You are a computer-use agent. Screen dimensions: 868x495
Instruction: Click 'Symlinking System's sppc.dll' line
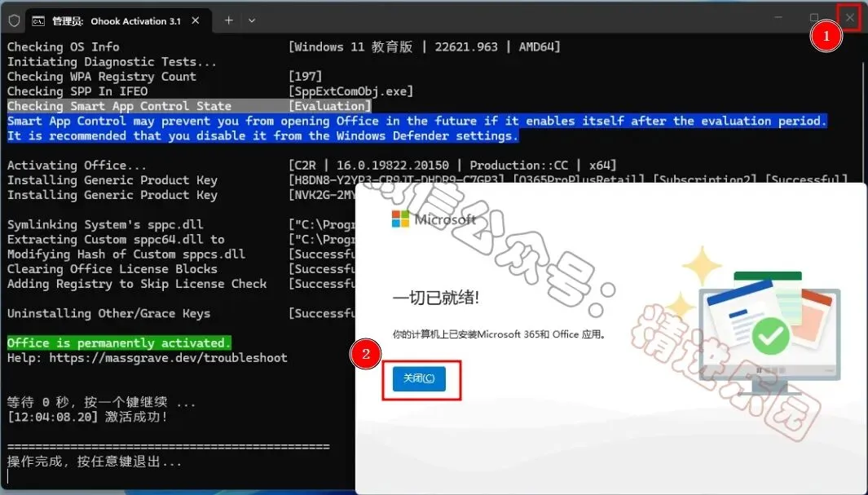point(104,224)
